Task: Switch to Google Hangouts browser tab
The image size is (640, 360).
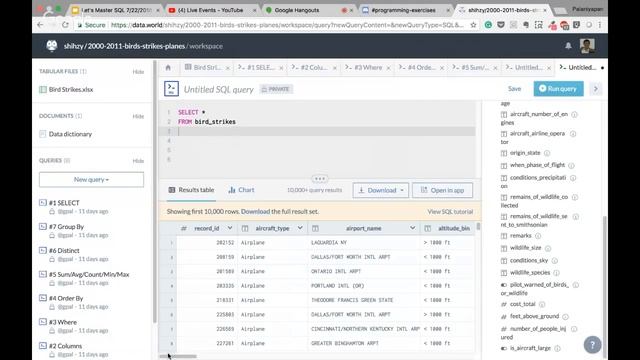Action: (x=297, y=10)
